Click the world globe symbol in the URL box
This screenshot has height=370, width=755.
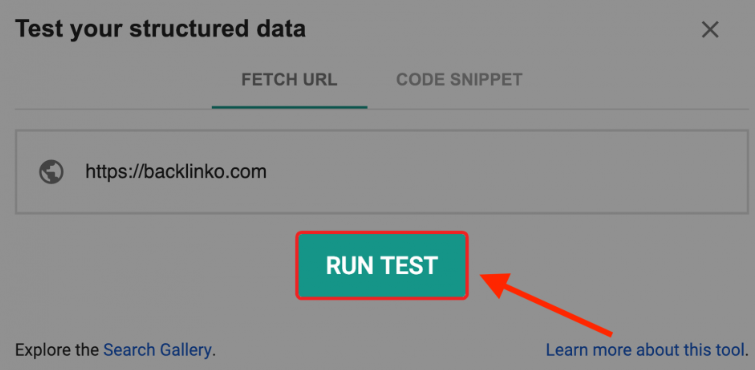(x=51, y=172)
